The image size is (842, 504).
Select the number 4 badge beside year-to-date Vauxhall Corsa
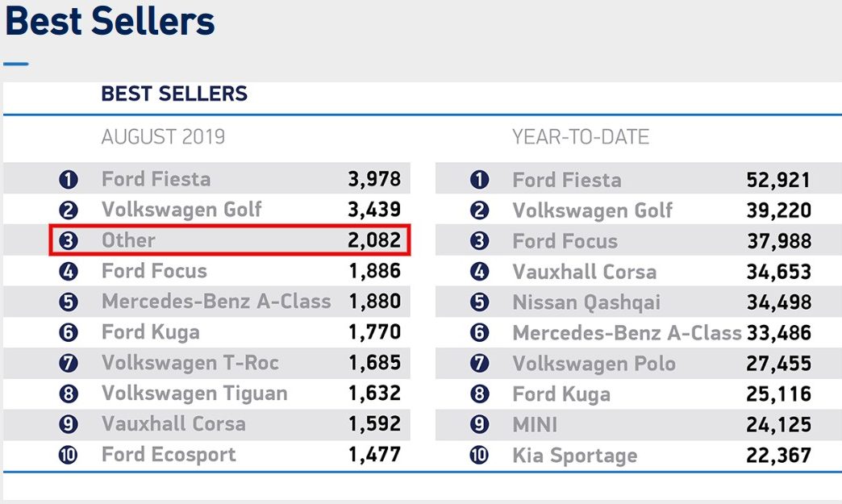point(479,272)
